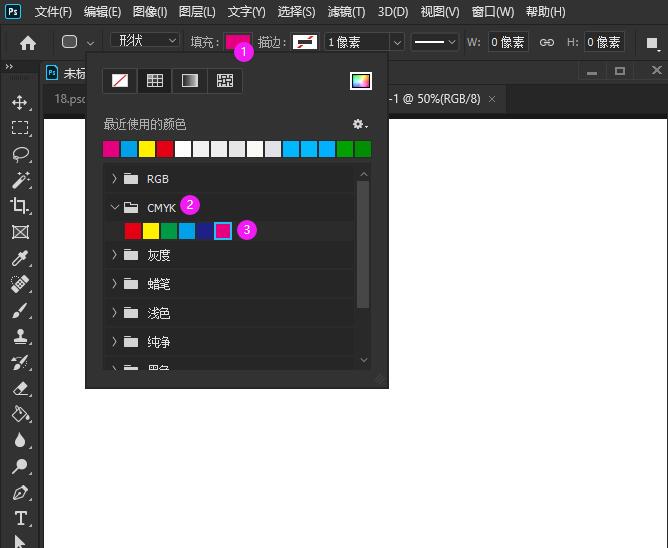The height and width of the screenshot is (548, 668).
Task: Open the 窗口(W) menu
Action: 493,12
